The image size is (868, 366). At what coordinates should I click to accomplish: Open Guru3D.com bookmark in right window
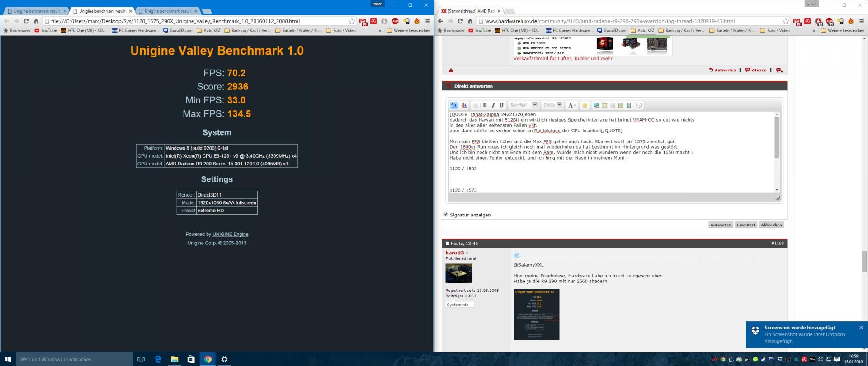click(611, 31)
